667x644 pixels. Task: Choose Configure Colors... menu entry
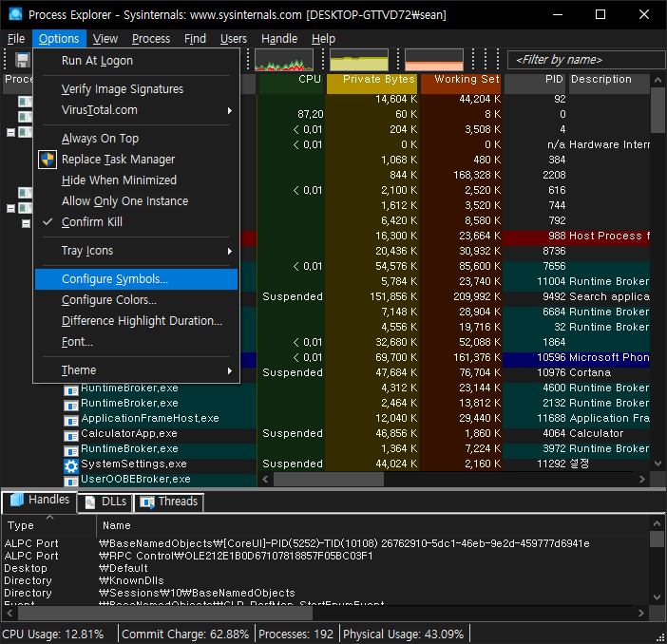point(136,300)
